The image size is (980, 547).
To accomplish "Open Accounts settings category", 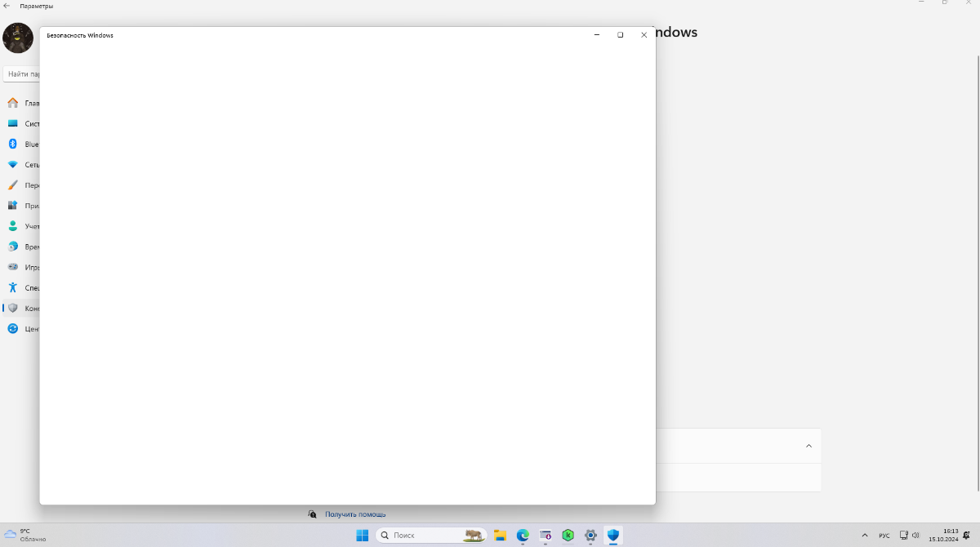I will (13, 226).
